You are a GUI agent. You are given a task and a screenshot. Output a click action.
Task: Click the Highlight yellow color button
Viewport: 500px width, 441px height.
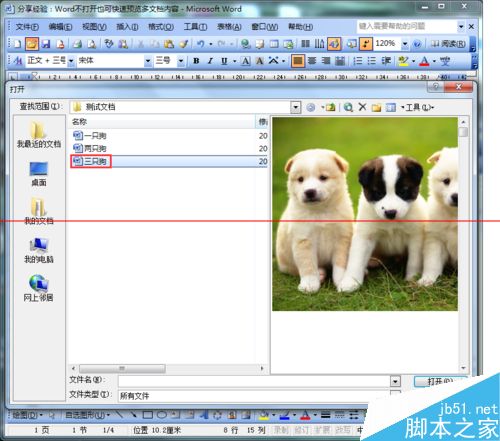pos(403,61)
